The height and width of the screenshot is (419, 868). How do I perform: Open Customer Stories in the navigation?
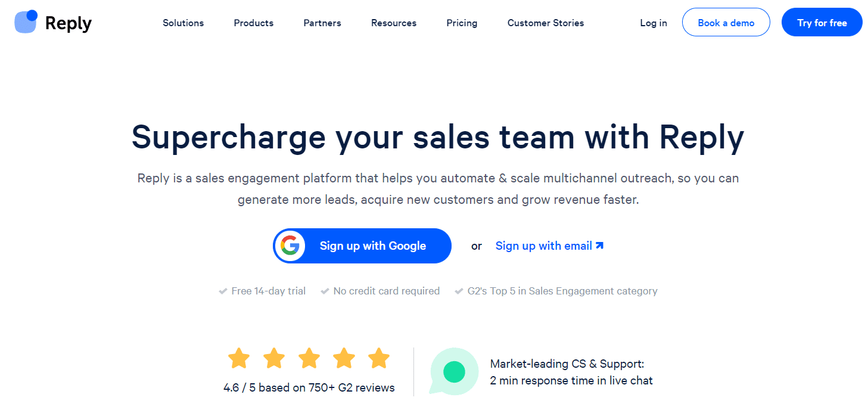point(546,23)
